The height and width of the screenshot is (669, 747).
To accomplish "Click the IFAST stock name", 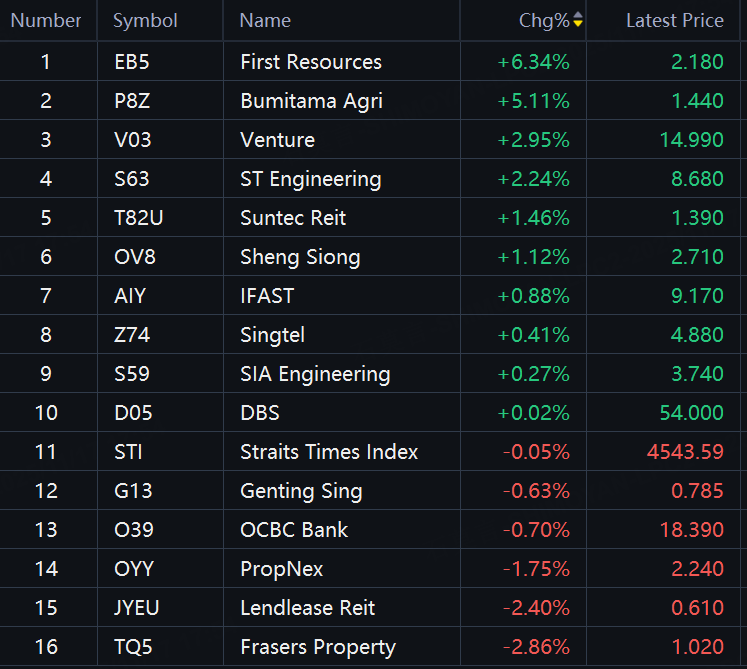I will pyautogui.click(x=267, y=296).
